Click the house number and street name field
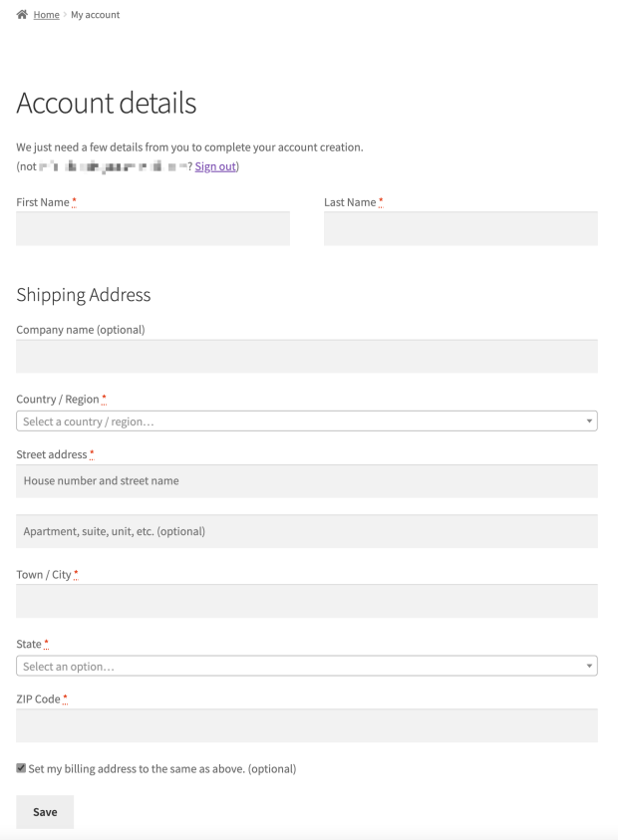Image resolution: width=618 pixels, height=840 pixels. [307, 481]
